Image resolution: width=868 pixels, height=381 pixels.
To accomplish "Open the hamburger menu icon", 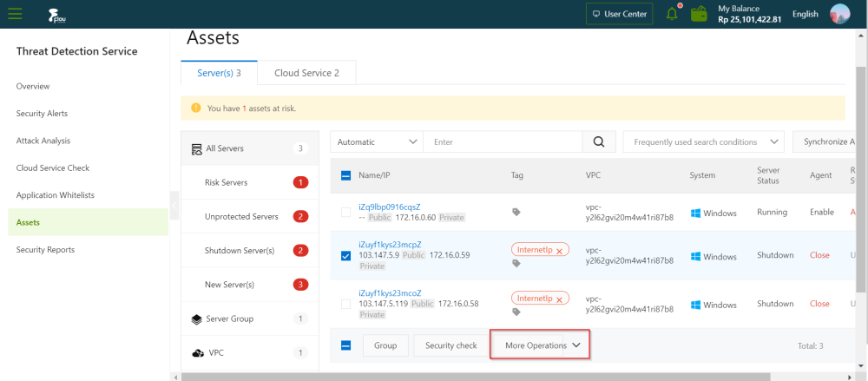I will (x=15, y=14).
